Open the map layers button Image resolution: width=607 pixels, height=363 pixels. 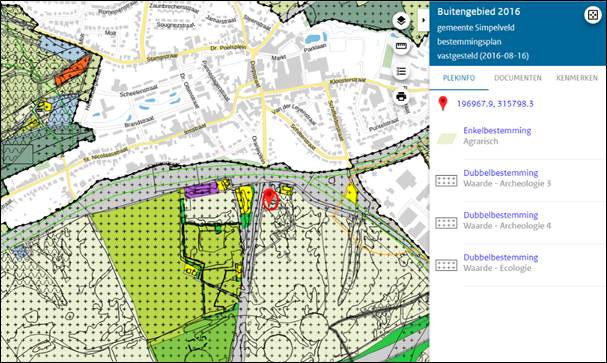(401, 21)
